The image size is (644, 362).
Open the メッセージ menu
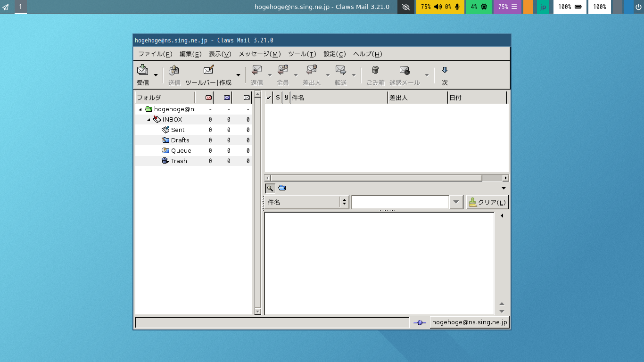[260, 54]
